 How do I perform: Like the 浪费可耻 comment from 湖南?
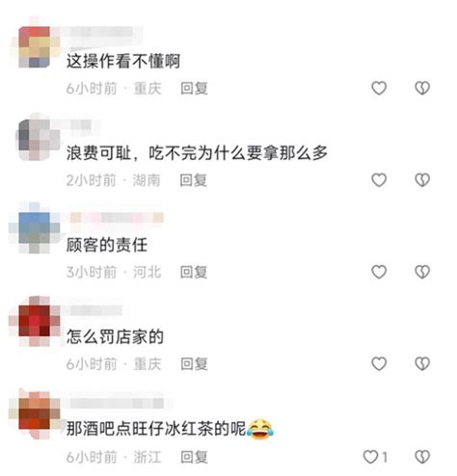(379, 180)
